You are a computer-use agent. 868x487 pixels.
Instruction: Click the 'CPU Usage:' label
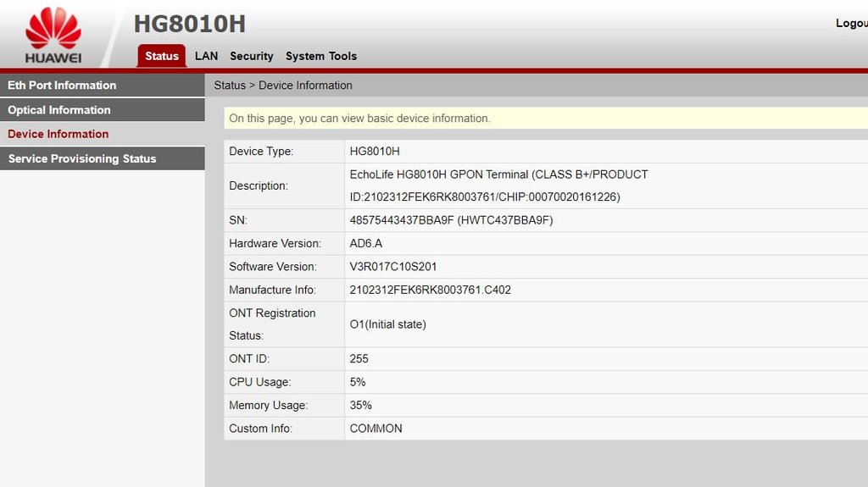click(x=260, y=382)
